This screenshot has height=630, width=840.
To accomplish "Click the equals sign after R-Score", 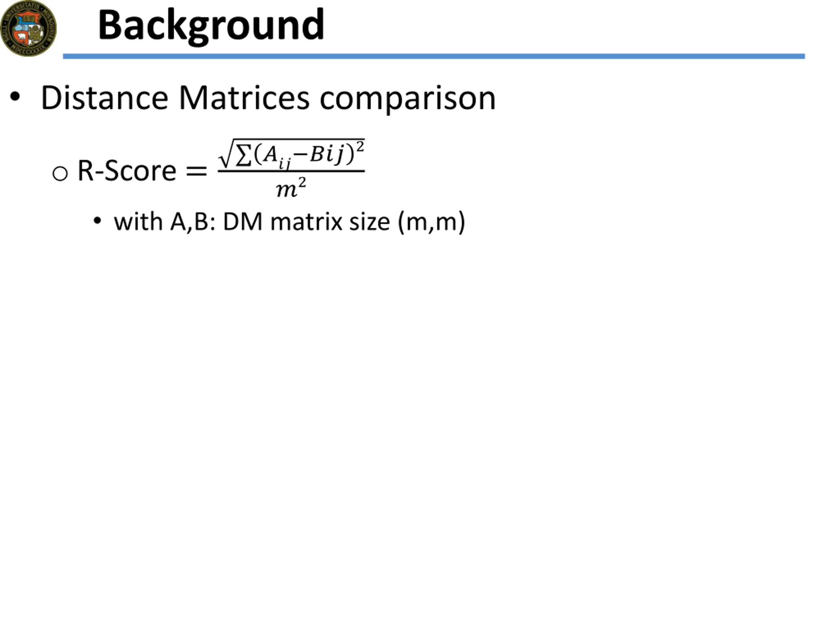I will [x=196, y=171].
